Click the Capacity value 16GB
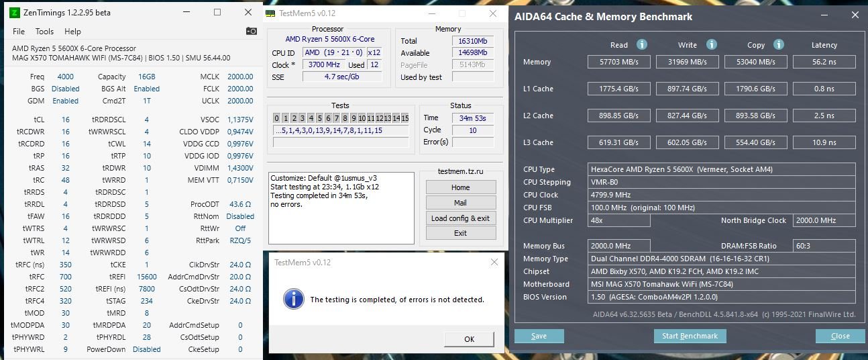This screenshot has width=868, height=360. [x=147, y=77]
